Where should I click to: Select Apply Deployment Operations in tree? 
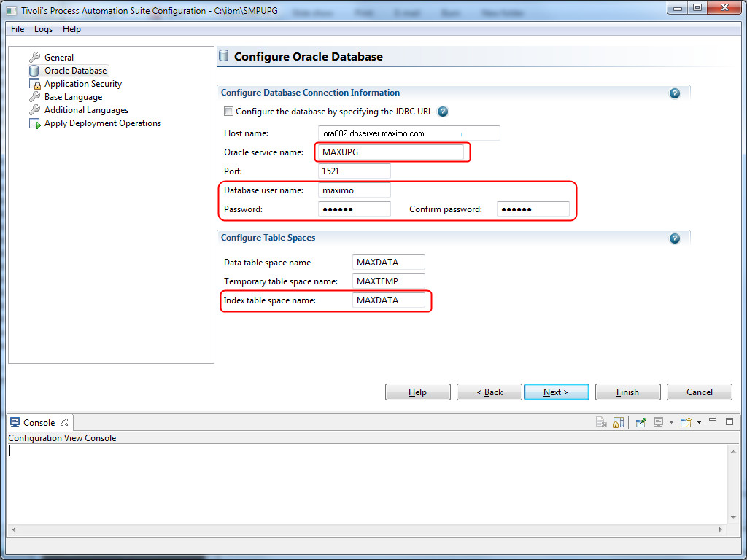(103, 123)
